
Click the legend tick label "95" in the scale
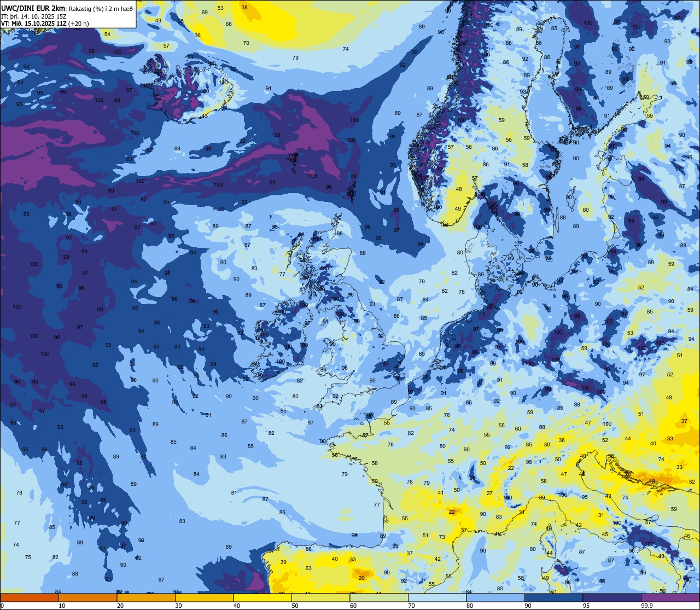586,606
